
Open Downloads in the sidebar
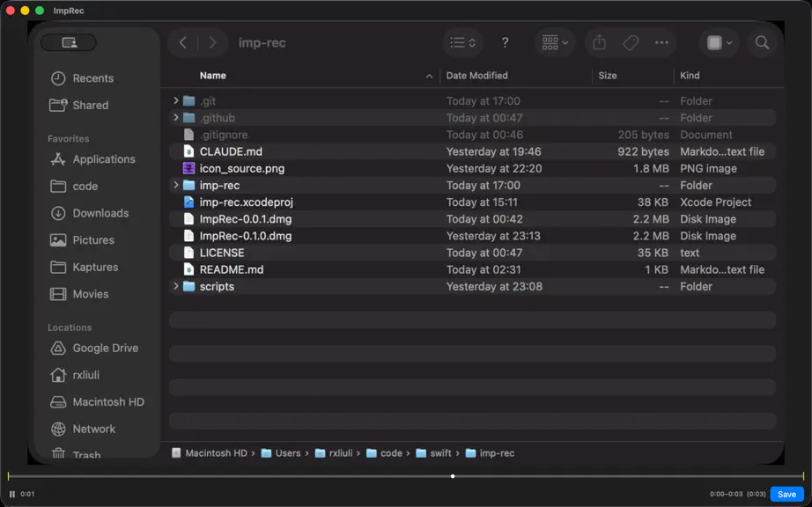[90, 213]
